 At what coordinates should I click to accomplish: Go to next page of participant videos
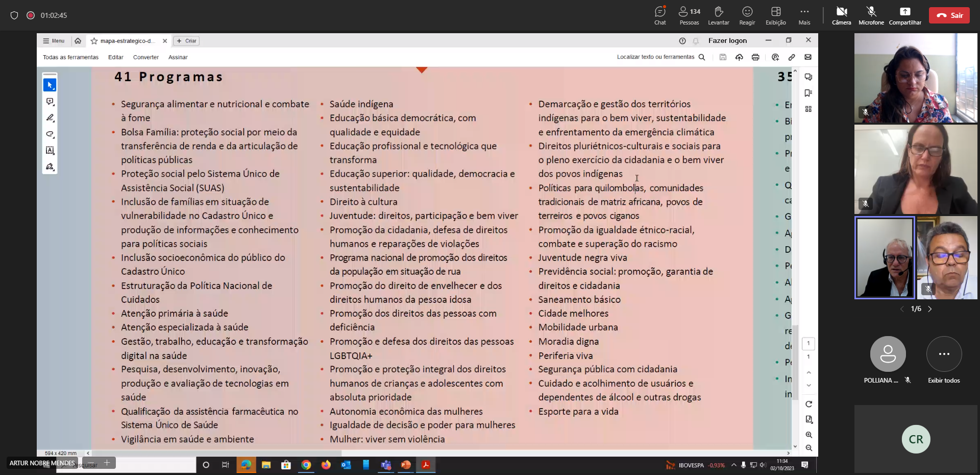coord(930,309)
